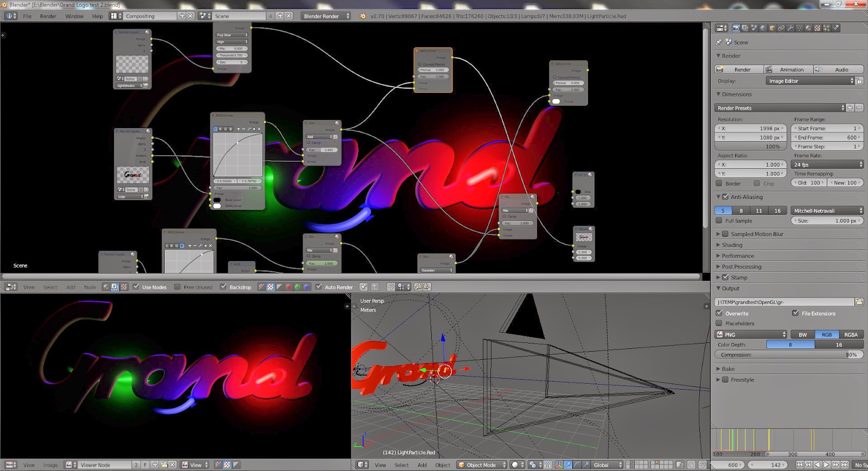Open the Physics properties tab
This screenshot has height=471, width=868.
(x=835, y=28)
